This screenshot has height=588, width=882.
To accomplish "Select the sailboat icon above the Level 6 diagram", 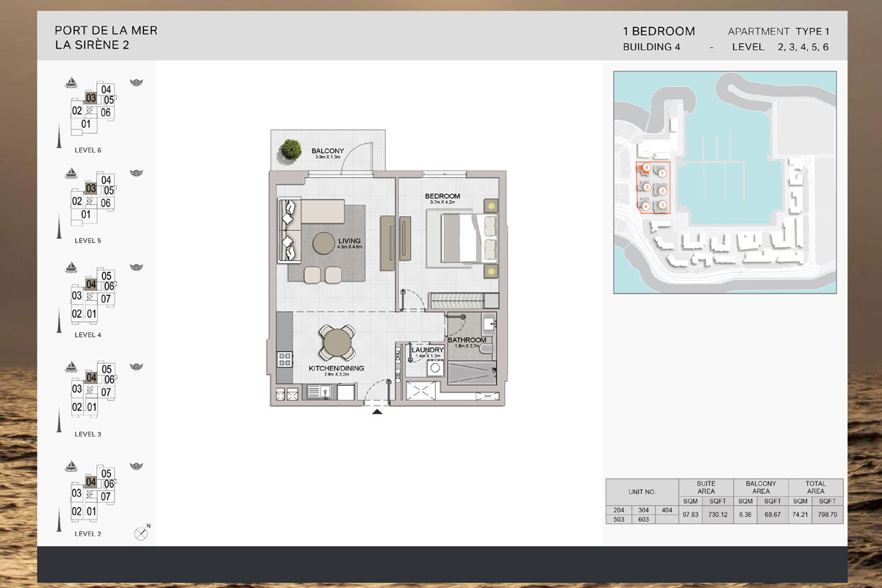I will point(71,83).
